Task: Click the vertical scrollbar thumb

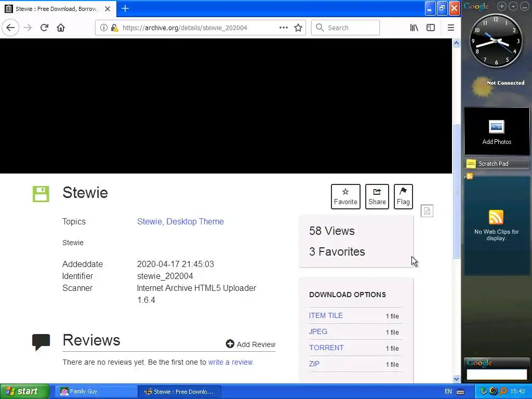Action: tap(456, 191)
